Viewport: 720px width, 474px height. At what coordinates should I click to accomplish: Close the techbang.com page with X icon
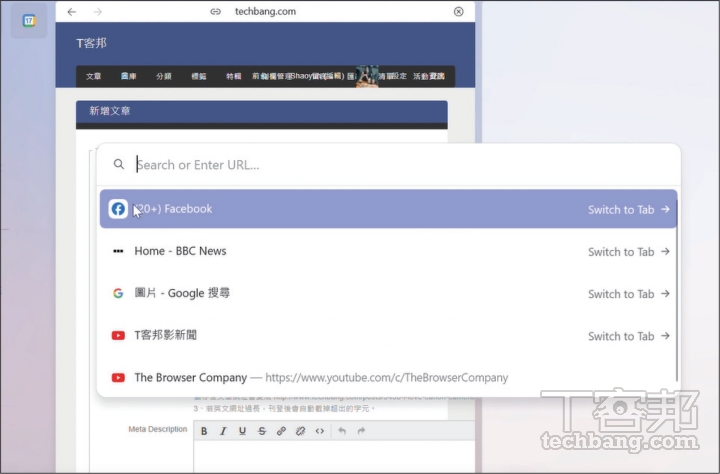coord(458,11)
